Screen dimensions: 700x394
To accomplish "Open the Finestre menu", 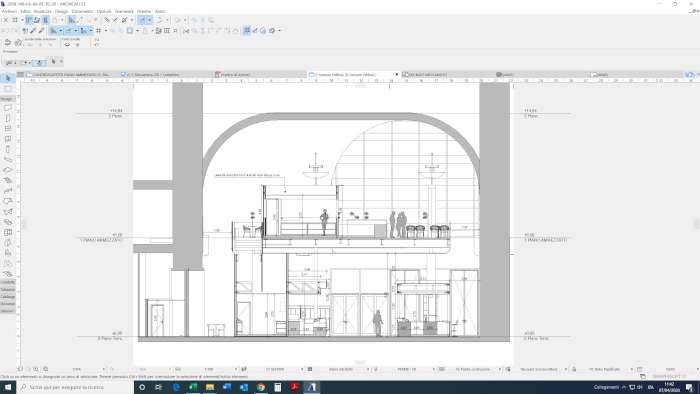I will 144,11.
